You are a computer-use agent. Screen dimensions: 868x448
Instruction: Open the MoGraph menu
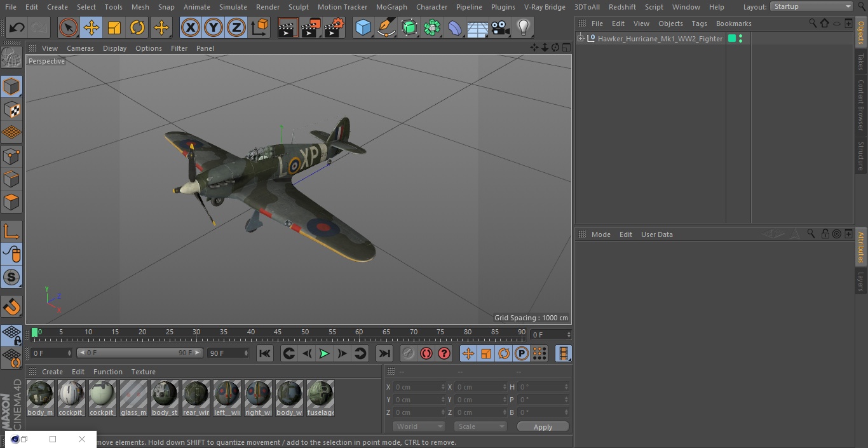pyautogui.click(x=391, y=7)
